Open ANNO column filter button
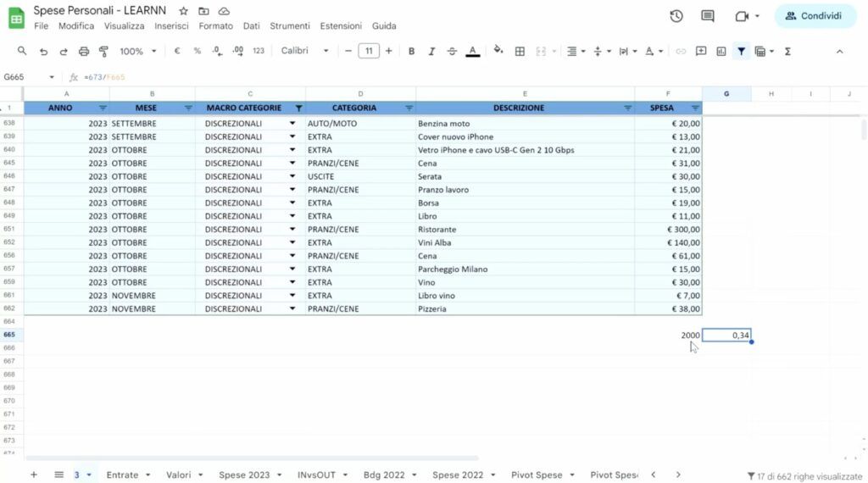Screen dimensions: 868x483 pyautogui.click(x=103, y=108)
